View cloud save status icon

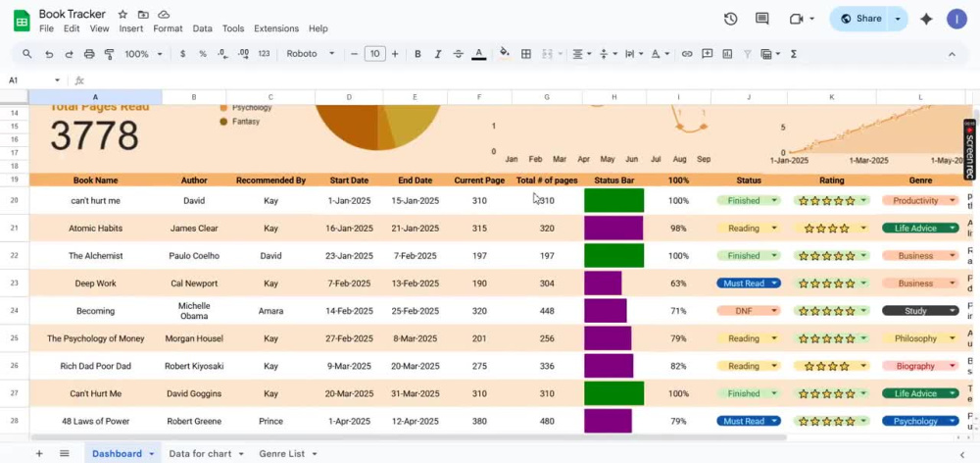163,15
